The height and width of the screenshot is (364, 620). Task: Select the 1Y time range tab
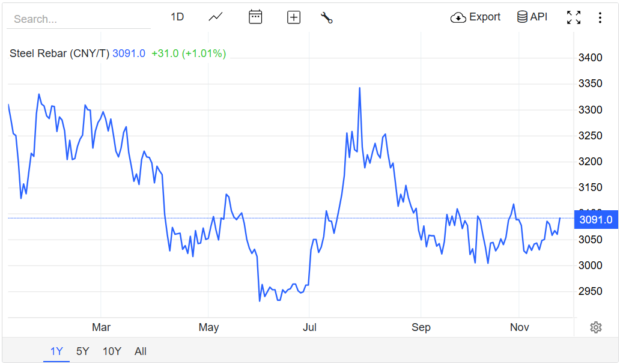(56, 351)
